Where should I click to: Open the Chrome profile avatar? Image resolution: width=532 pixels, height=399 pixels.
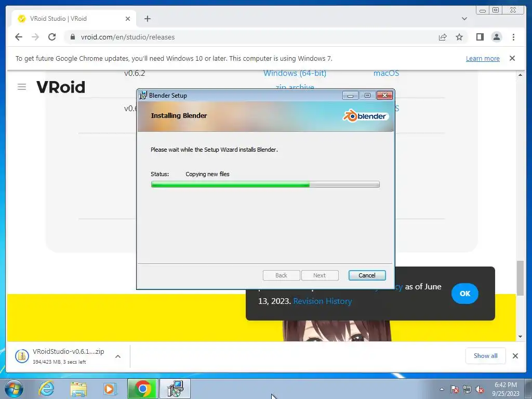tap(496, 37)
